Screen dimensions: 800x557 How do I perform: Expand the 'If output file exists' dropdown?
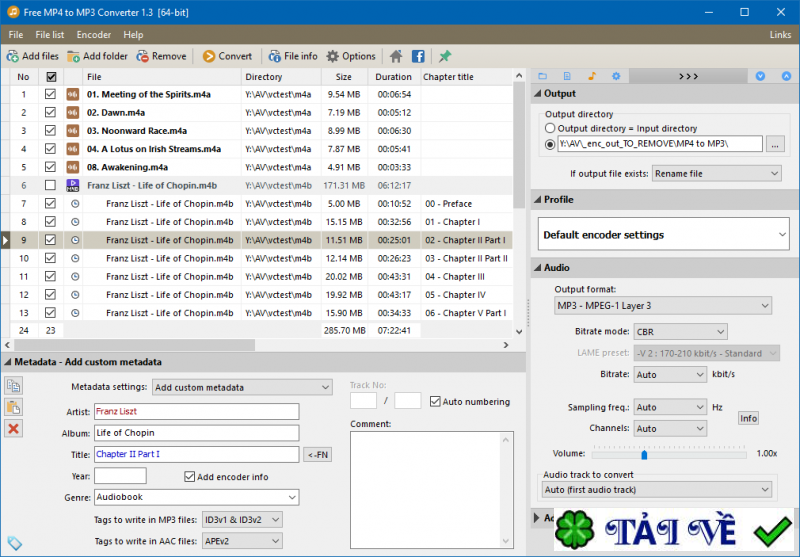pos(714,173)
